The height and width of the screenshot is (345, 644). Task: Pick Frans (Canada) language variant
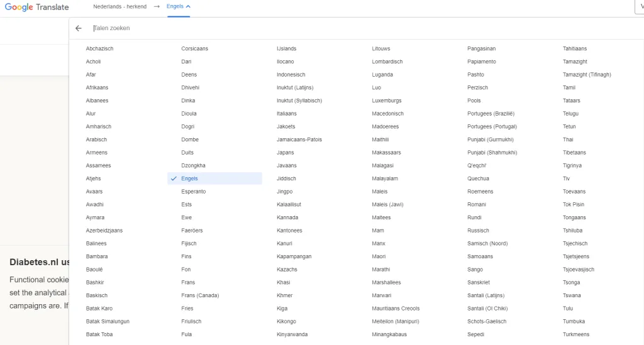199,295
